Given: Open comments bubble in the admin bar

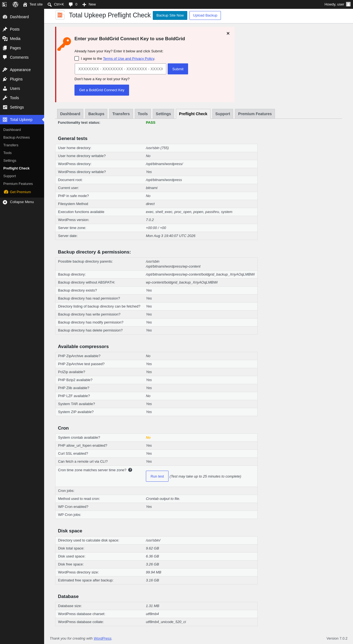Looking at the screenshot, I should (71, 4).
